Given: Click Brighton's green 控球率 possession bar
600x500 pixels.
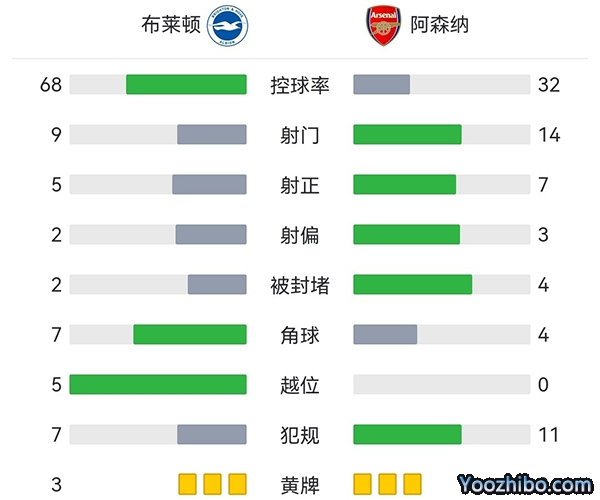Looking at the screenshot, I should pos(186,85).
